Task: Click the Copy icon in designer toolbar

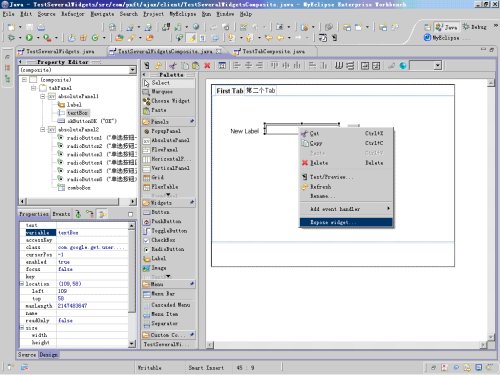Action: pos(184,66)
